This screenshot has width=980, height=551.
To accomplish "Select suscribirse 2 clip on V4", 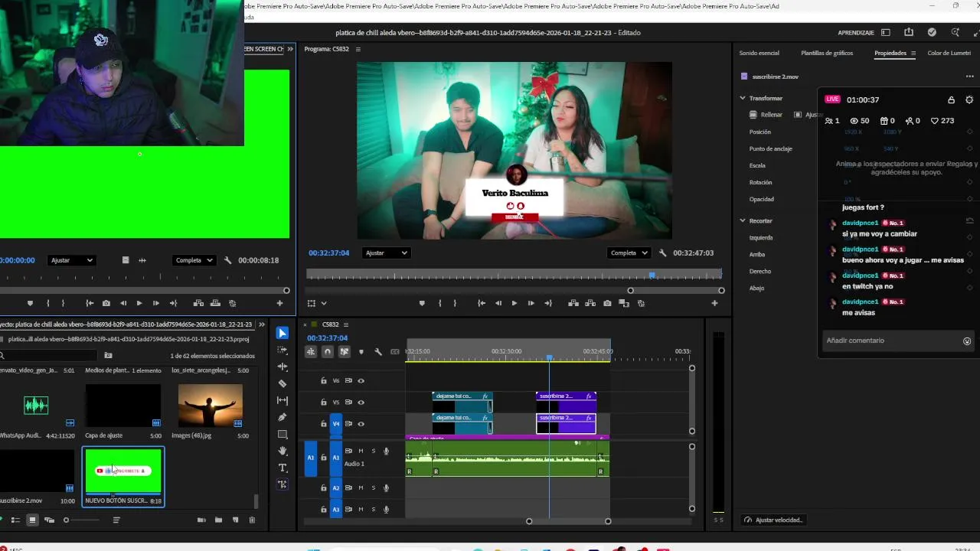I will tap(566, 423).
